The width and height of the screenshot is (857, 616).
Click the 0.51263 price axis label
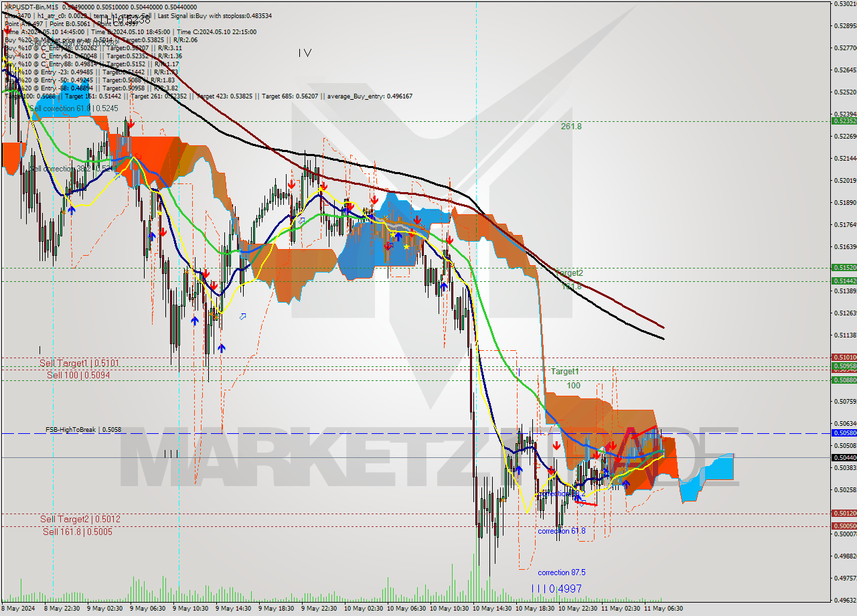coord(845,313)
